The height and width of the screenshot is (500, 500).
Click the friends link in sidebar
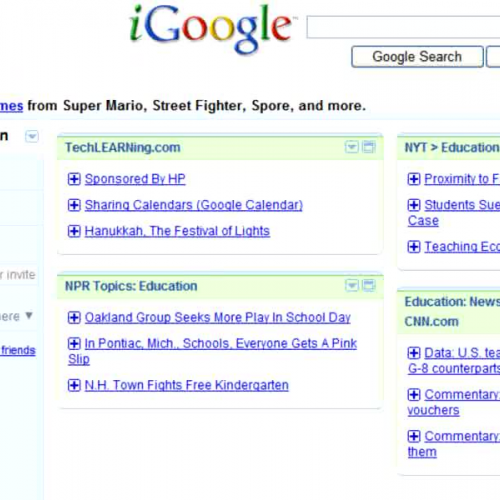[18, 350]
